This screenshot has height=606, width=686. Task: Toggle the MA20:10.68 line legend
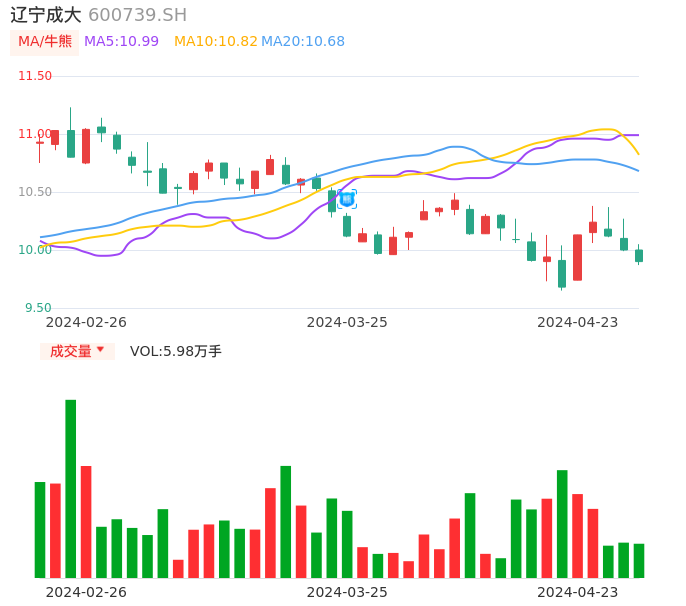[x=303, y=42]
